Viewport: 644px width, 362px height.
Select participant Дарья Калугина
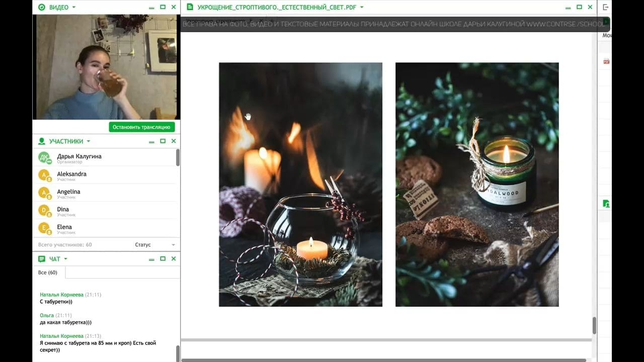104,158
